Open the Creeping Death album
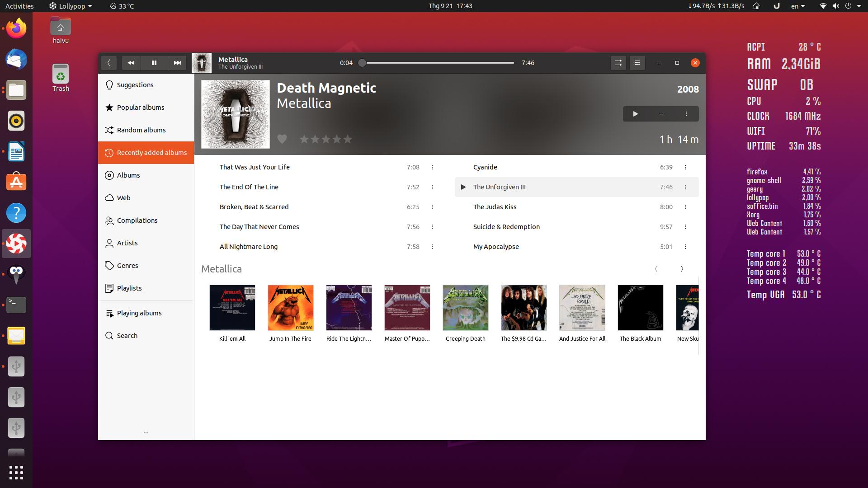 [466, 308]
